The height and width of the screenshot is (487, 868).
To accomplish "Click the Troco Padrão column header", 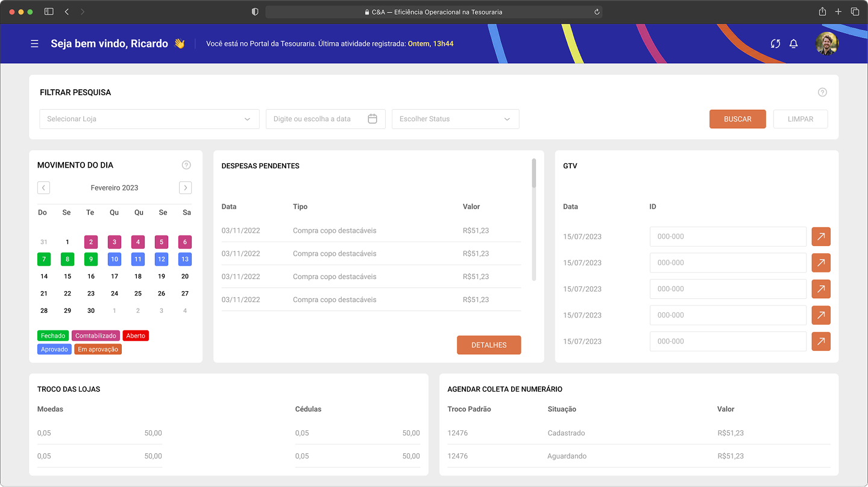I will 469,409.
